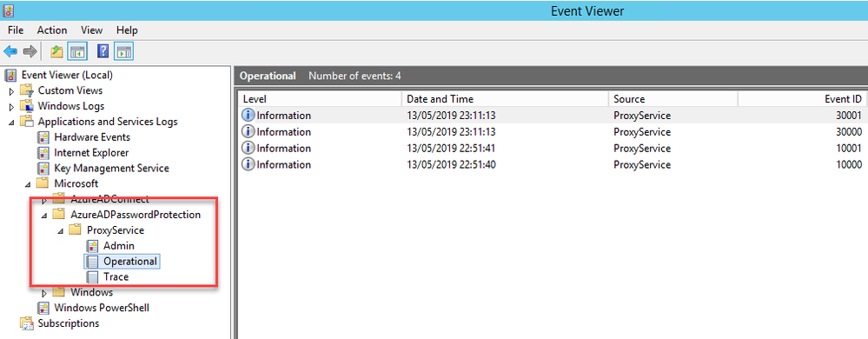Viewport: 868px width, 339px height.
Task: Expand the Windows folder node arrow
Action: [x=44, y=293]
